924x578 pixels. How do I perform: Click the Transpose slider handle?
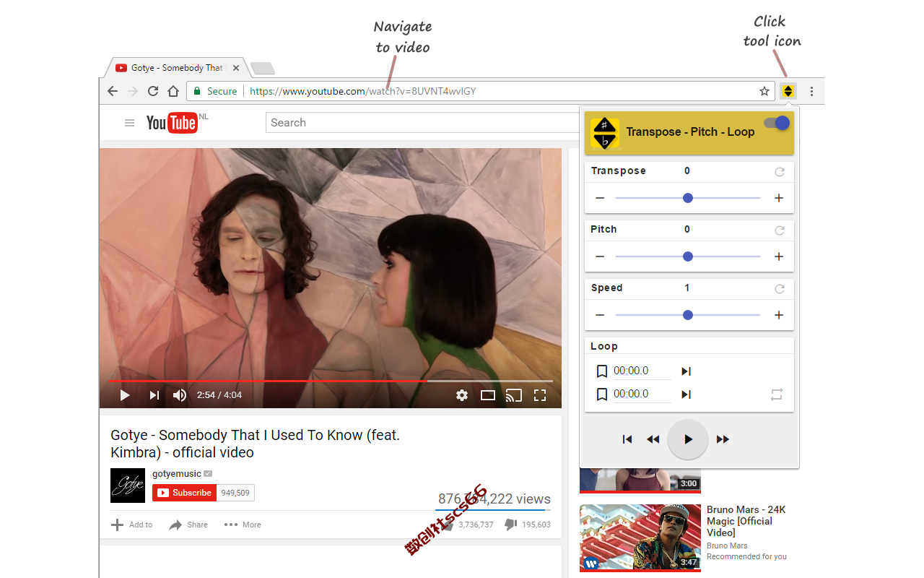(688, 198)
